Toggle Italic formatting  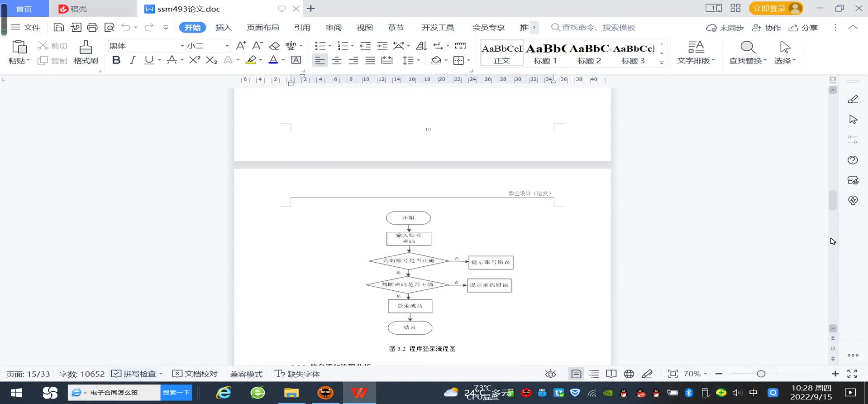click(133, 60)
